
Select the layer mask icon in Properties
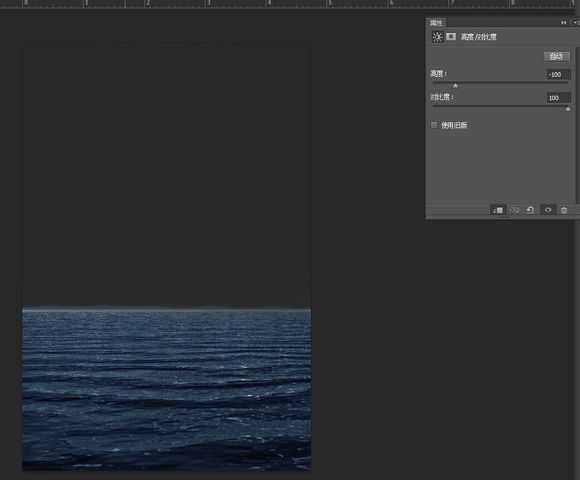[451, 36]
